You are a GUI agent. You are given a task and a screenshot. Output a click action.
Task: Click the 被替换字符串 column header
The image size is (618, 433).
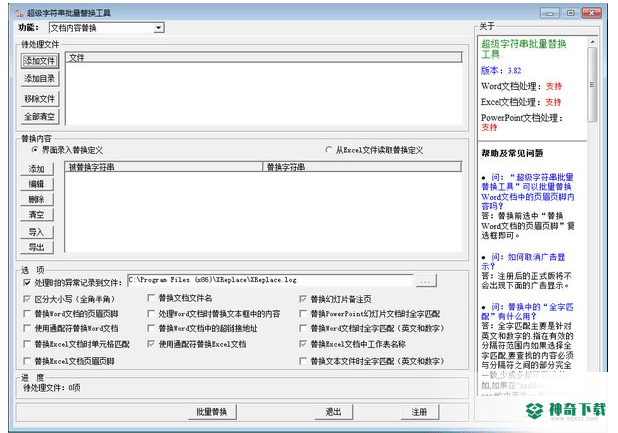coord(164,167)
